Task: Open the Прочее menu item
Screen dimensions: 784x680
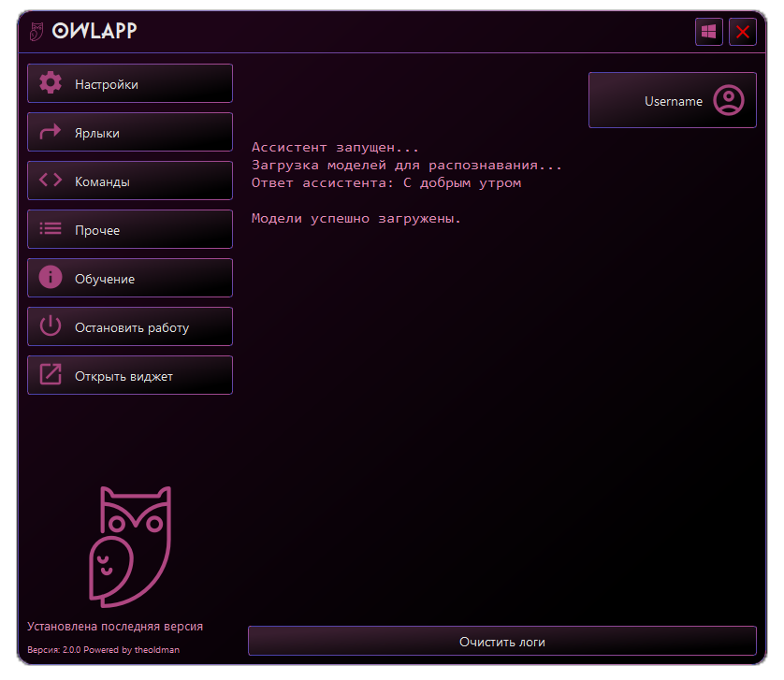Action: [x=130, y=229]
